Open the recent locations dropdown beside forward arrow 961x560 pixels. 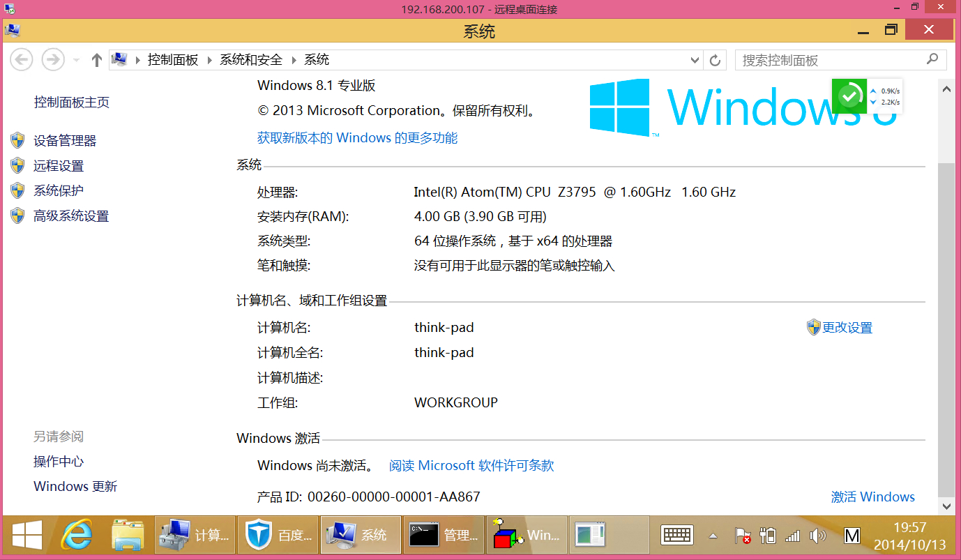(77, 61)
